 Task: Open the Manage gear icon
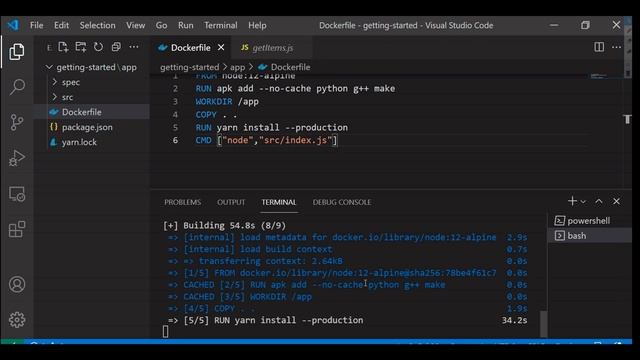17,320
